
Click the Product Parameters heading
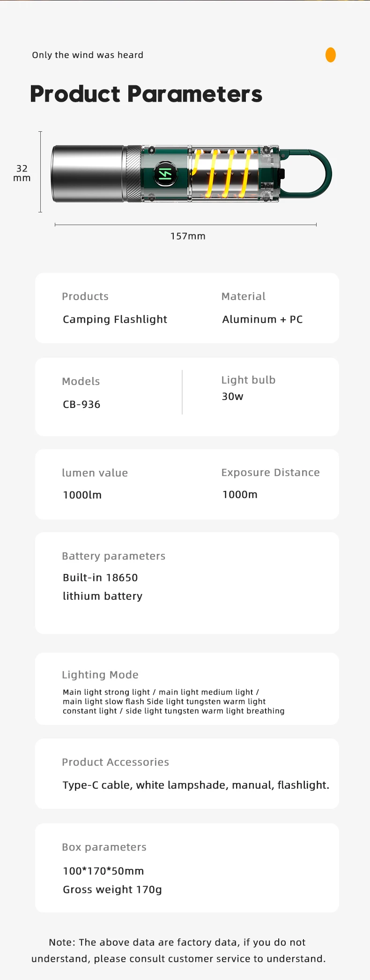point(146,94)
